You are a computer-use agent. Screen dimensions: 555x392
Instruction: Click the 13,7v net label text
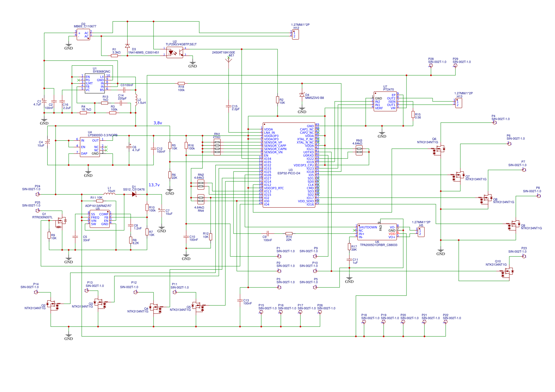click(154, 185)
